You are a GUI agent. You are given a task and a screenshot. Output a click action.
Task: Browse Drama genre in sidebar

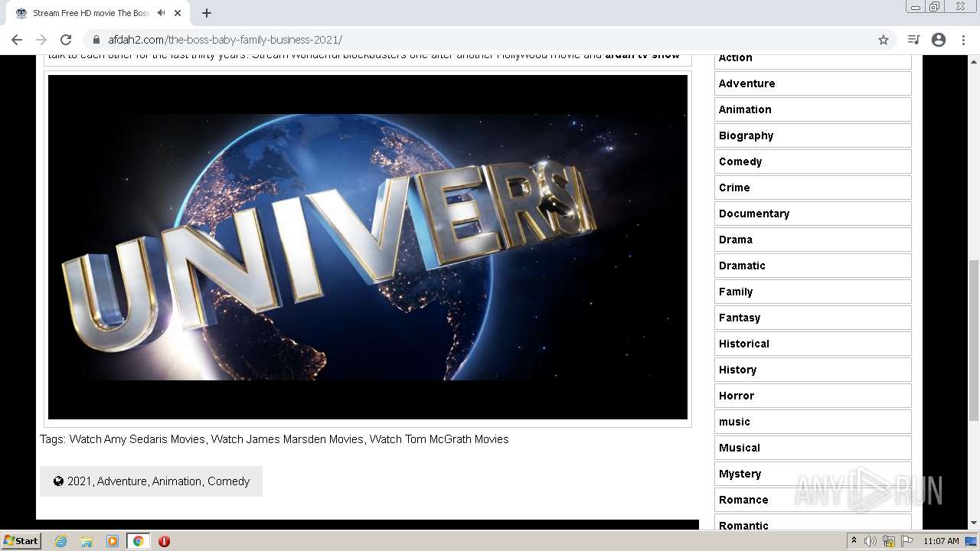[813, 240]
